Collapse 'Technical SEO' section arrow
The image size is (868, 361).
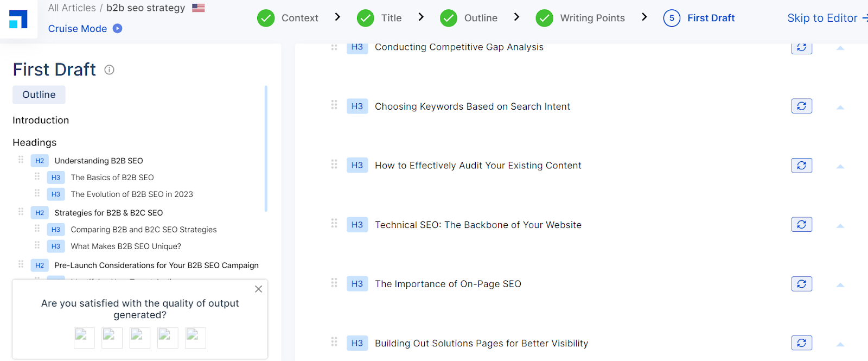click(x=840, y=226)
